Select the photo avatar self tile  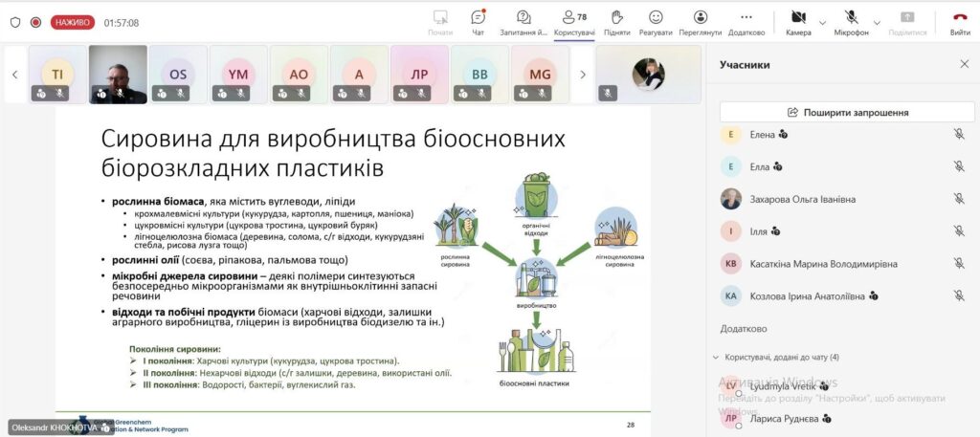point(648,75)
